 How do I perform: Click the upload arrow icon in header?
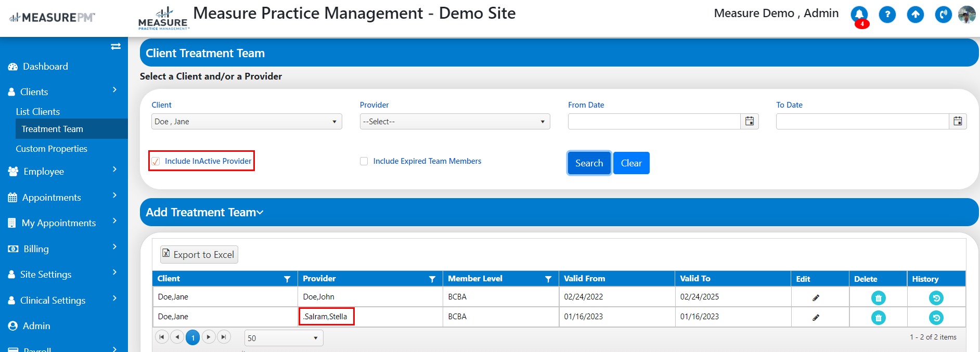click(915, 15)
